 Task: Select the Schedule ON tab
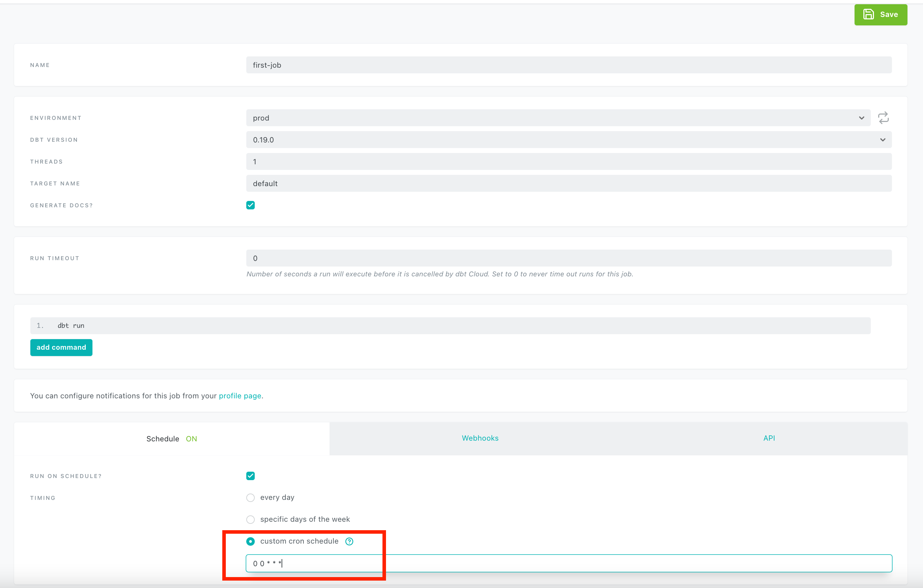(x=171, y=439)
